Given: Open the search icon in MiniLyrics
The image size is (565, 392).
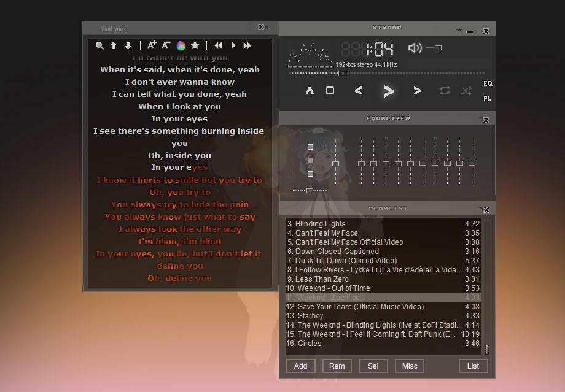Looking at the screenshot, I should coord(100,45).
